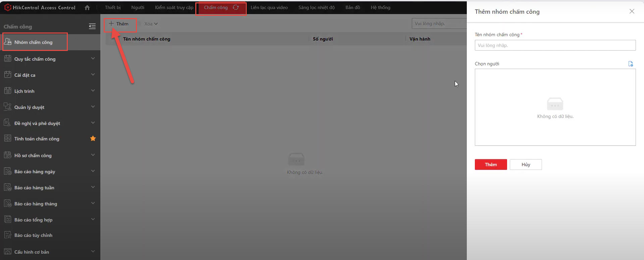Close the Thêm nhóm chấm công panel
This screenshot has width=644, height=260.
coord(632,11)
